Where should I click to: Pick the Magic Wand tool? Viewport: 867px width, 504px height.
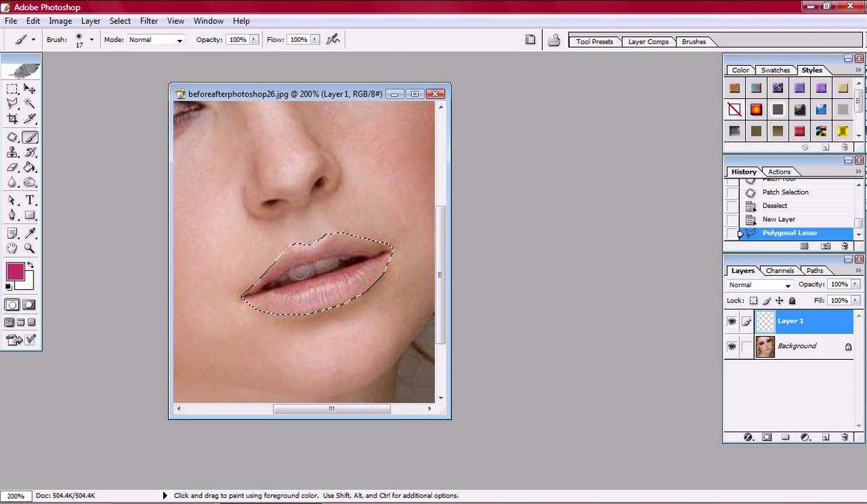(29, 104)
